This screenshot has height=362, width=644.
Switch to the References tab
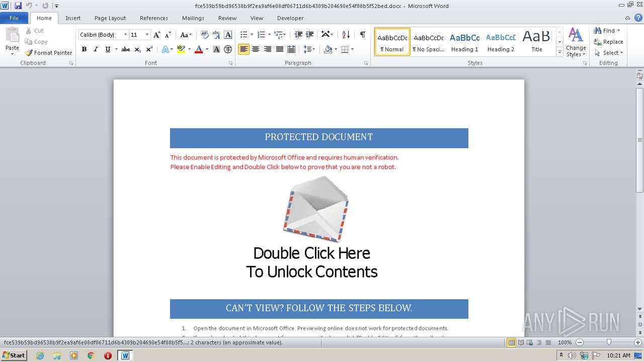point(154,18)
